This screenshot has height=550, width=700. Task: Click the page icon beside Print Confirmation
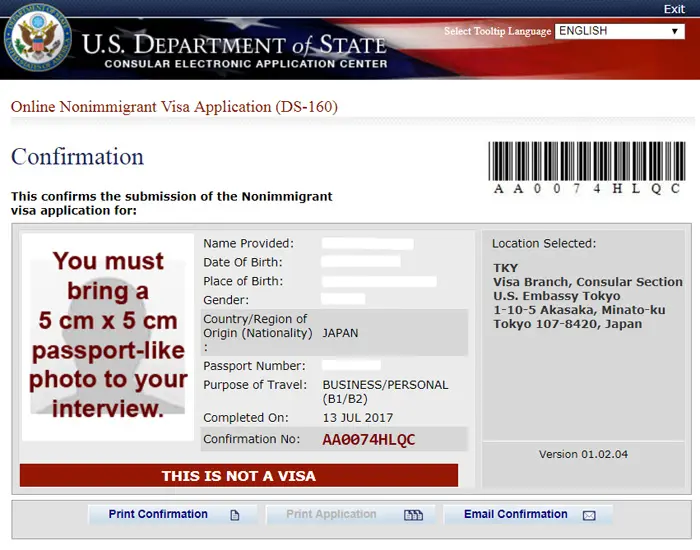(x=235, y=516)
